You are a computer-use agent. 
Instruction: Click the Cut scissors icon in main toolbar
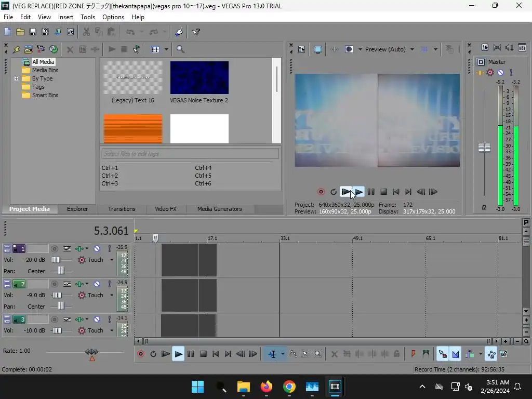tap(87, 32)
